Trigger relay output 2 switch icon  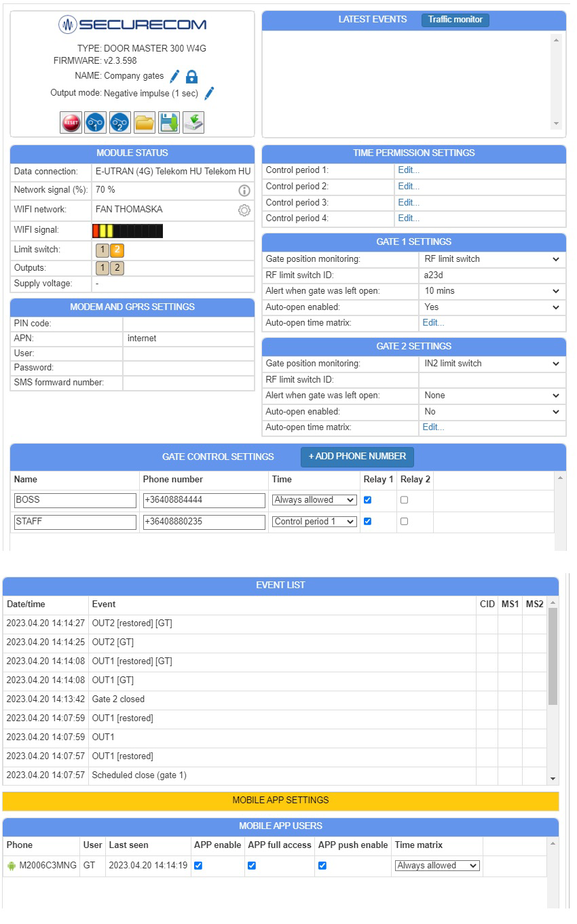pos(120,122)
